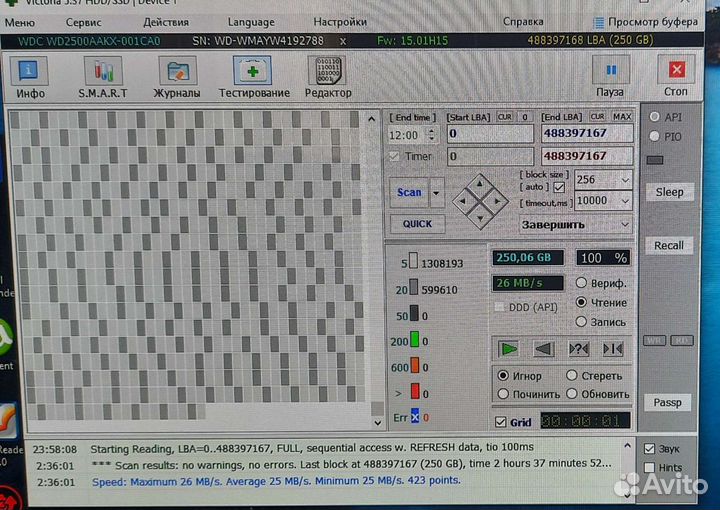Click the rewind backward scan arrow
The image size is (720, 510).
pos(543,348)
